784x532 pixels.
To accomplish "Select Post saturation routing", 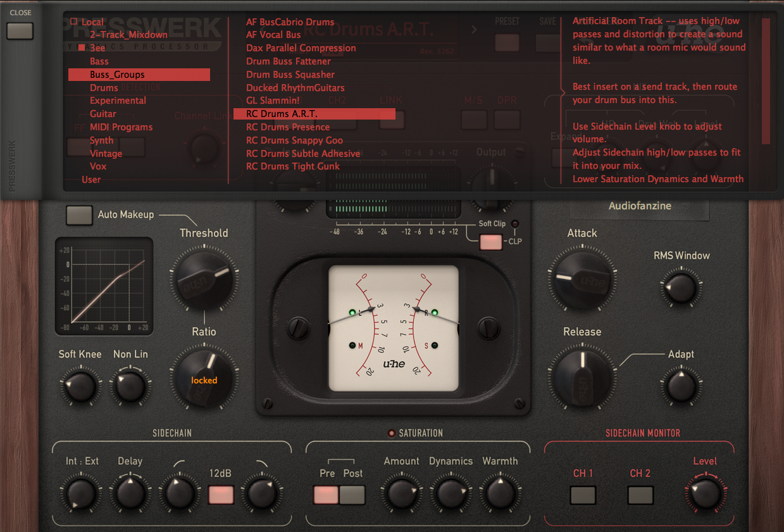I will tap(352, 494).
